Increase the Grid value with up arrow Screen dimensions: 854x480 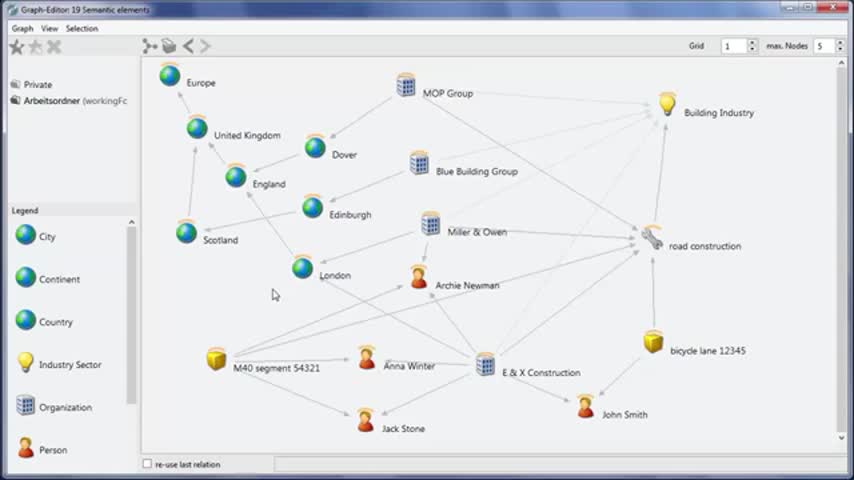point(752,43)
